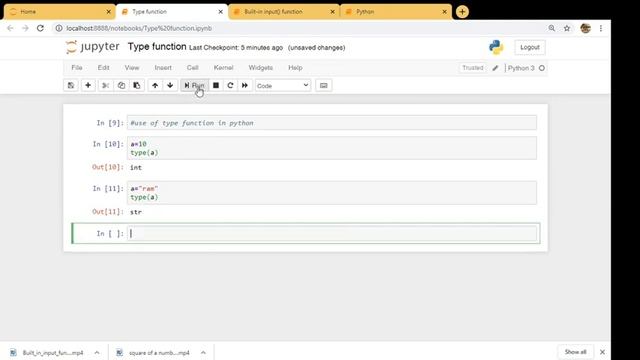Open the File menu
The height and width of the screenshot is (360, 640).
77,68
